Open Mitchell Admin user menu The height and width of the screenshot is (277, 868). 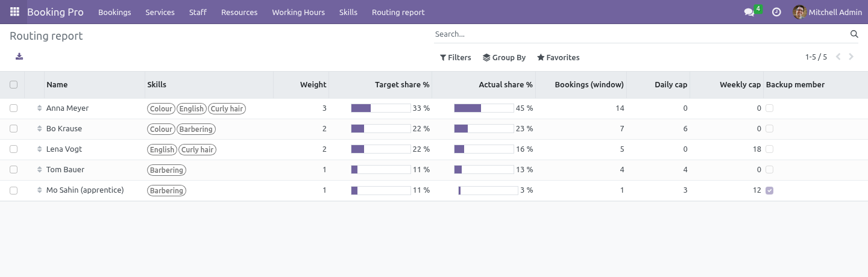pyautogui.click(x=828, y=12)
